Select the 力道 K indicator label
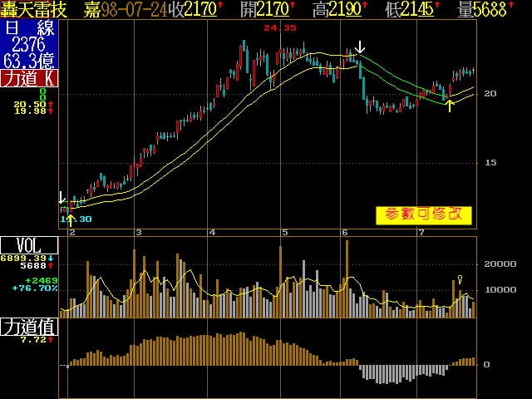 (29, 78)
